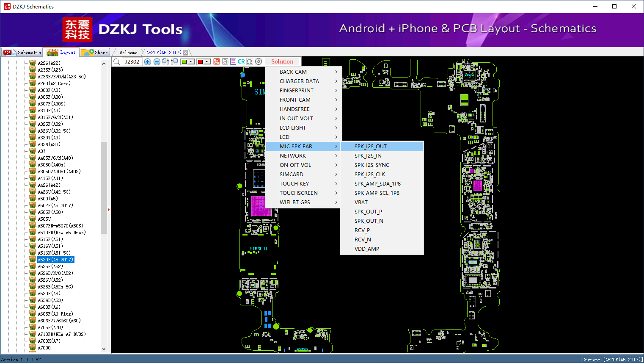Open the TOUCHSCREEN menu entry
Screen dimensions: 644x363
304,193
